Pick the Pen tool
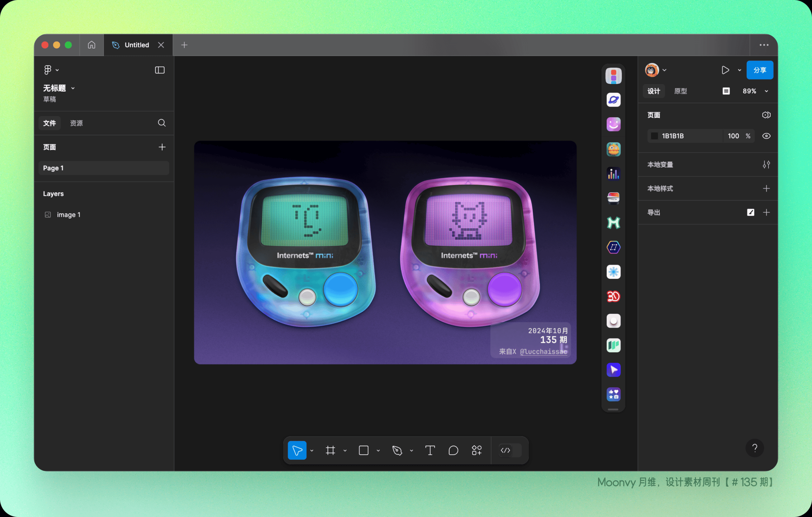This screenshot has width=812, height=517. point(397,450)
